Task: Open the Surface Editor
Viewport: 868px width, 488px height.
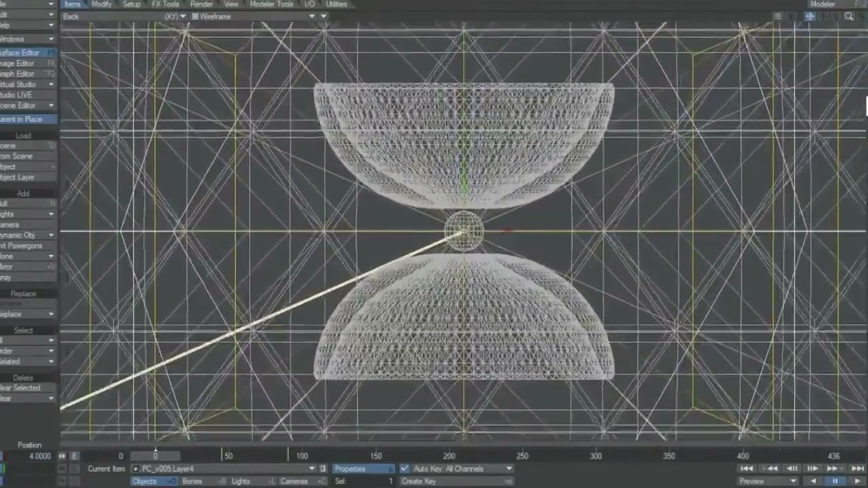Action: pos(27,53)
